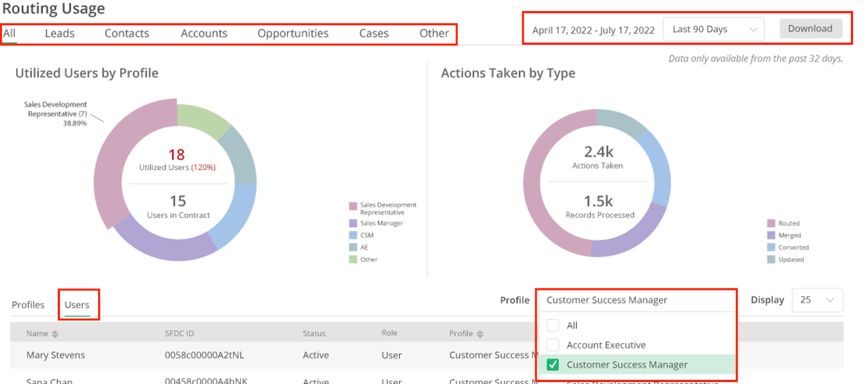Image resolution: width=868 pixels, height=384 pixels.
Task: Uncheck the Customer Success Manager checkbox
Action: click(x=553, y=364)
